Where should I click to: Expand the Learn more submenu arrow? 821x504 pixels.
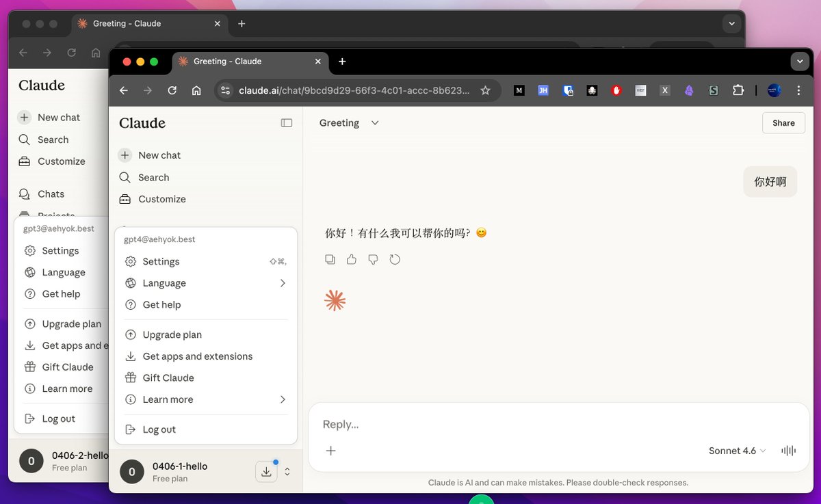tap(283, 399)
